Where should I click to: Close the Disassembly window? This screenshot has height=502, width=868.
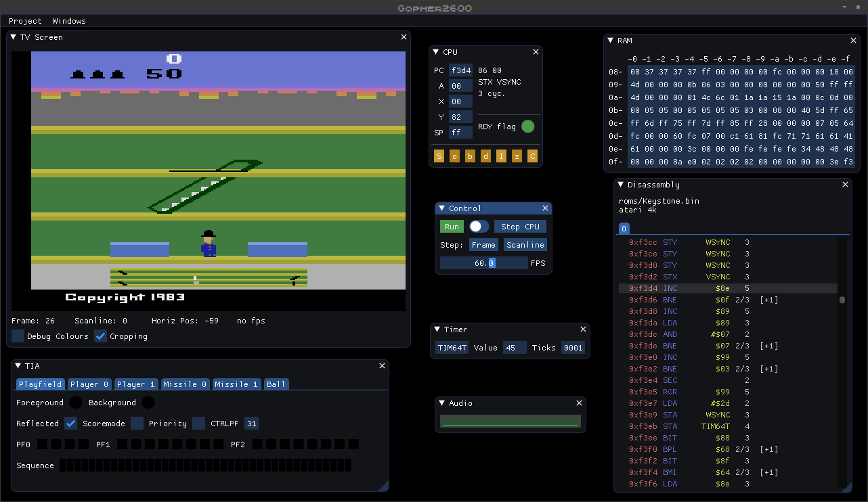[x=845, y=185]
